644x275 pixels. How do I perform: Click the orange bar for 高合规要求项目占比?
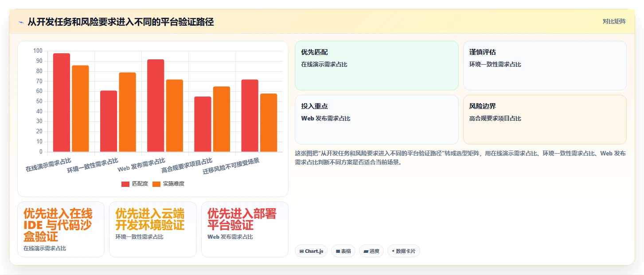click(221, 119)
